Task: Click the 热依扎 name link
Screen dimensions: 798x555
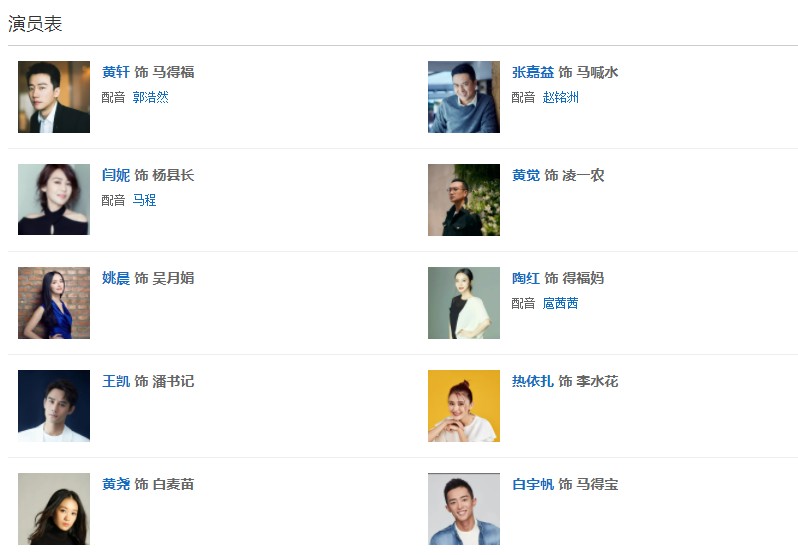Action: click(533, 381)
